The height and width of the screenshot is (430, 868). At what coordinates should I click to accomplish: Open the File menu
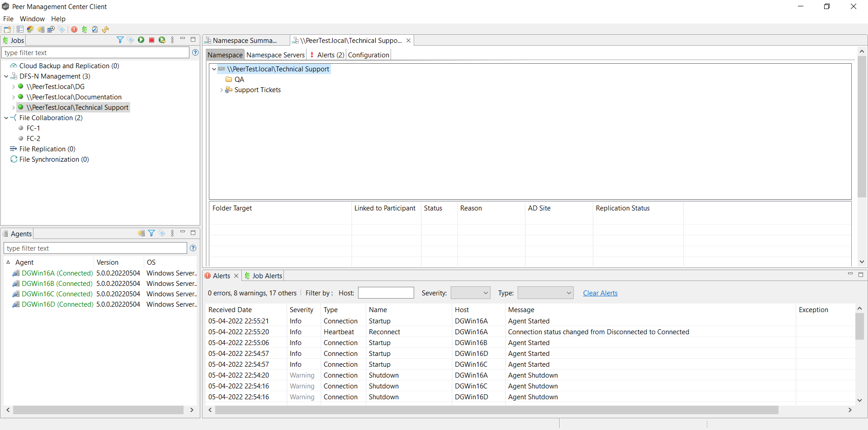8,19
